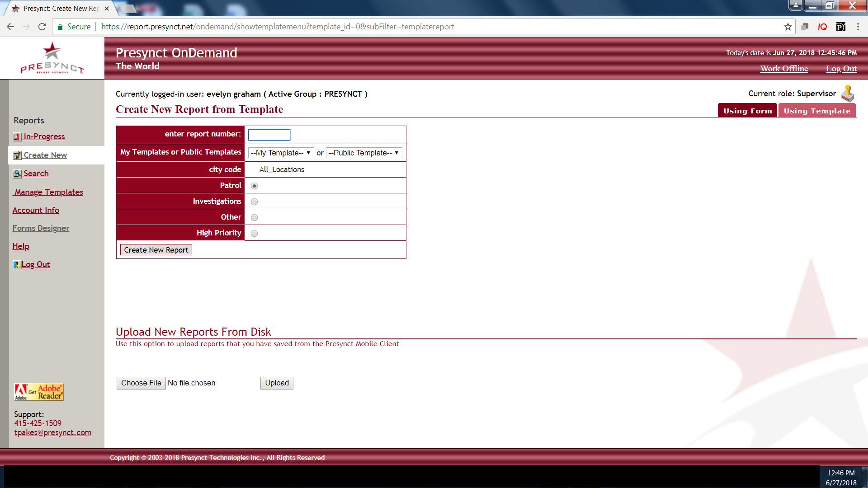Select the Other radio button
This screenshot has height=488, width=868.
point(255,218)
